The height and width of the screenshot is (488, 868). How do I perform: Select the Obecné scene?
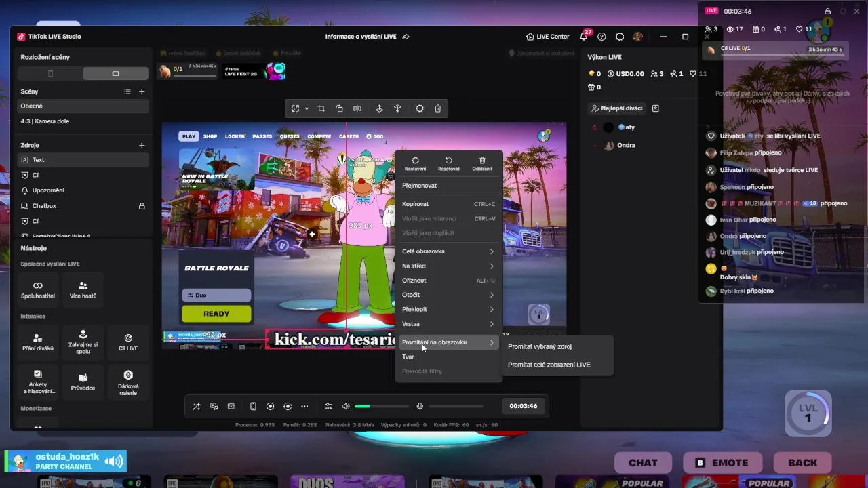point(83,106)
